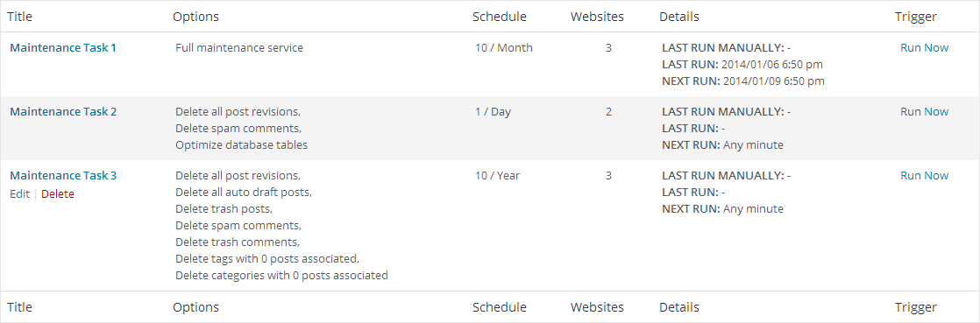Screen dimensions: 980x323
Task: Click the Title column header
Action: pos(19,17)
